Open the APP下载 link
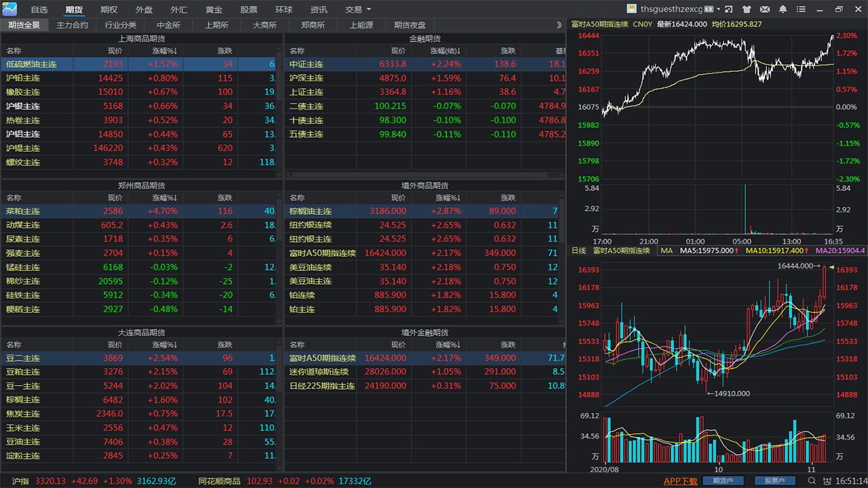Screen dimensions: 868x488 coord(680,481)
